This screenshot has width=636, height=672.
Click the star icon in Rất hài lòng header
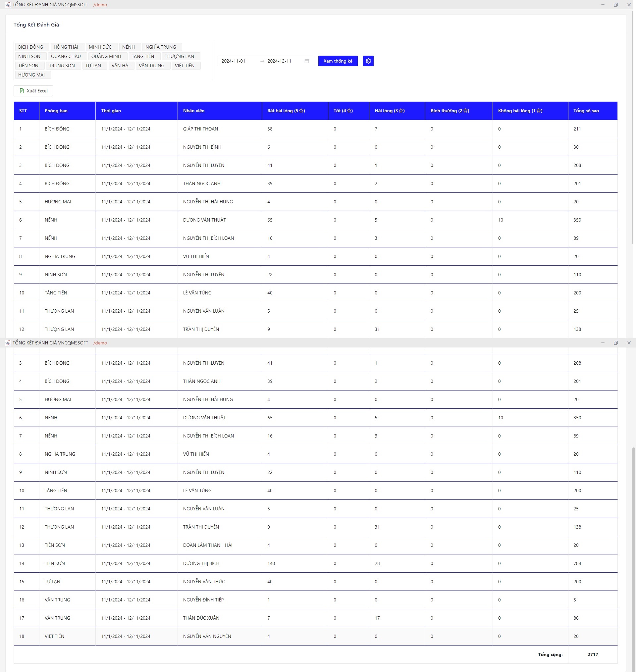point(301,111)
